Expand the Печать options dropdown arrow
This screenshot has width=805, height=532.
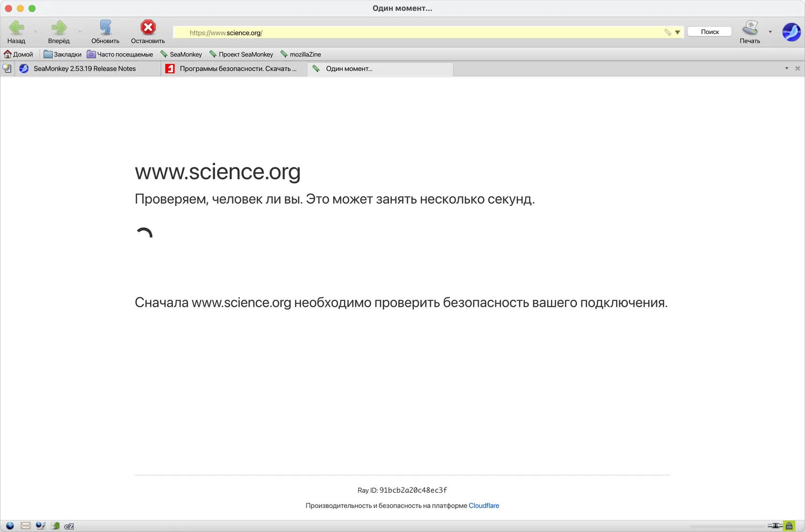(770, 32)
